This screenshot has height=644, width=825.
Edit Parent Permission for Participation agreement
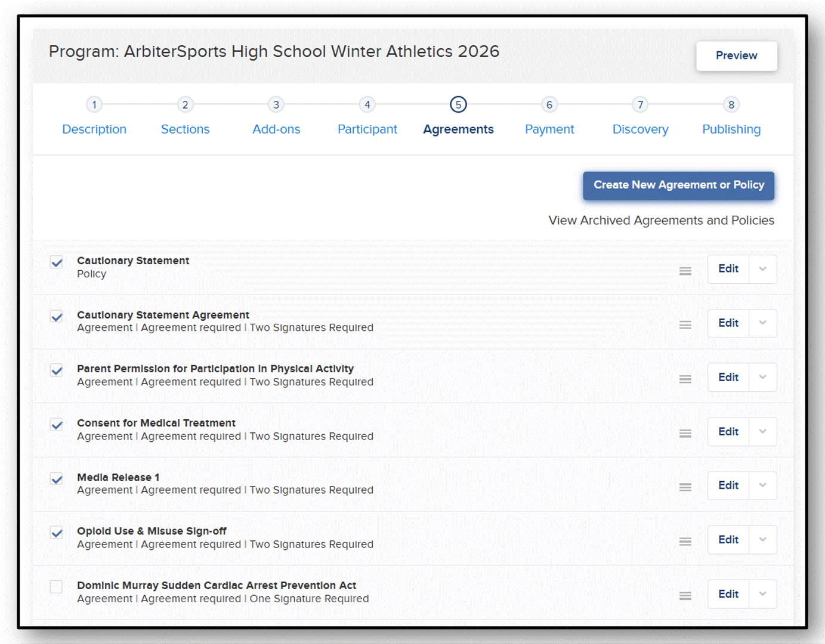click(728, 377)
